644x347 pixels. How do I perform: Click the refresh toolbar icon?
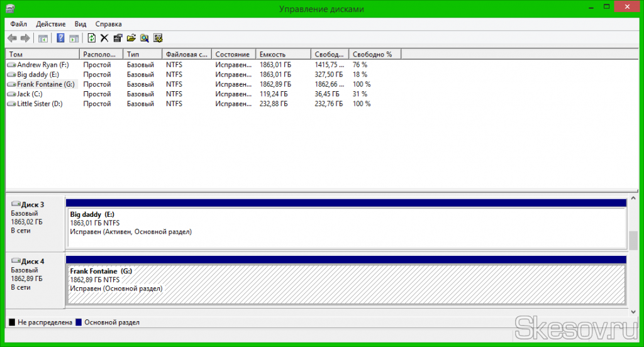tap(92, 38)
